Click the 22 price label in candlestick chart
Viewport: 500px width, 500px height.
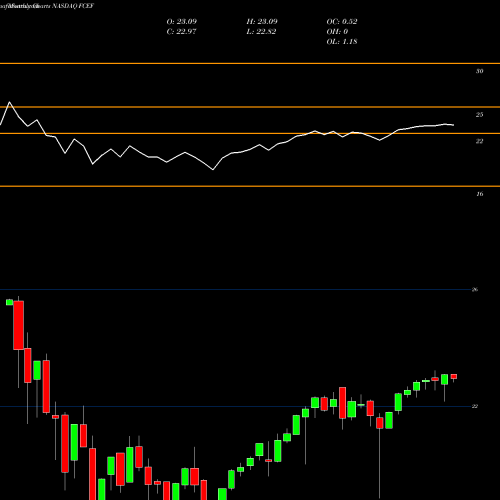click(475, 406)
